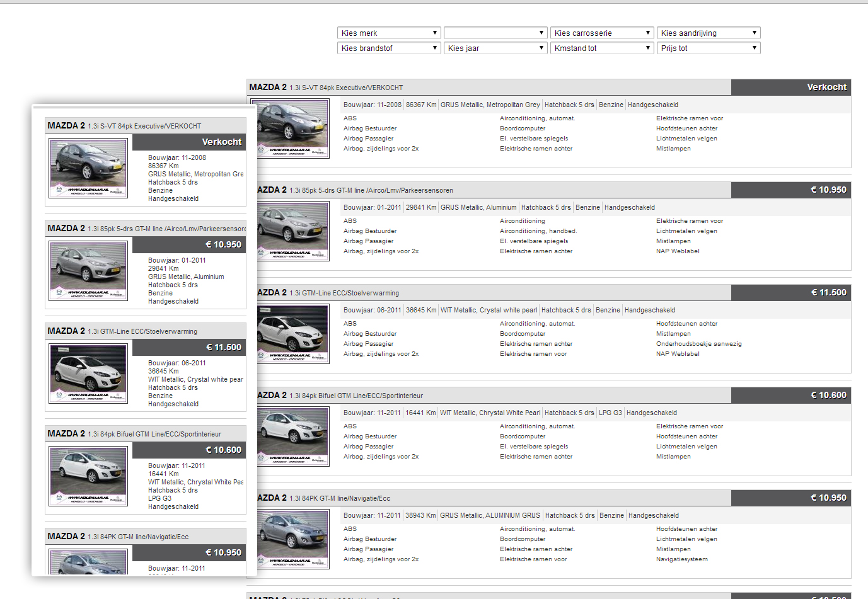The image size is (868, 599).
Task: Open GTM-Line ECC/Stoelverwarming title in wide listing
Action: (x=328, y=293)
